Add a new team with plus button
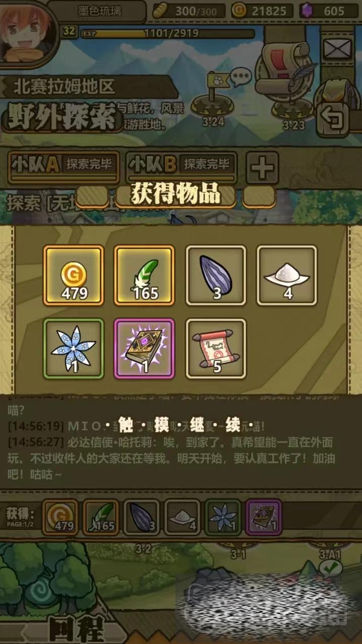Screen dimensions: 362x644 pos(262,167)
